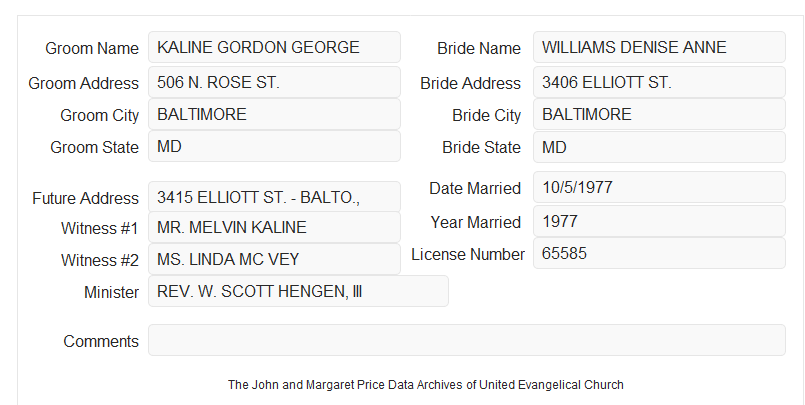Select the Future Address field
The width and height of the screenshot is (805, 405).
[274, 197]
